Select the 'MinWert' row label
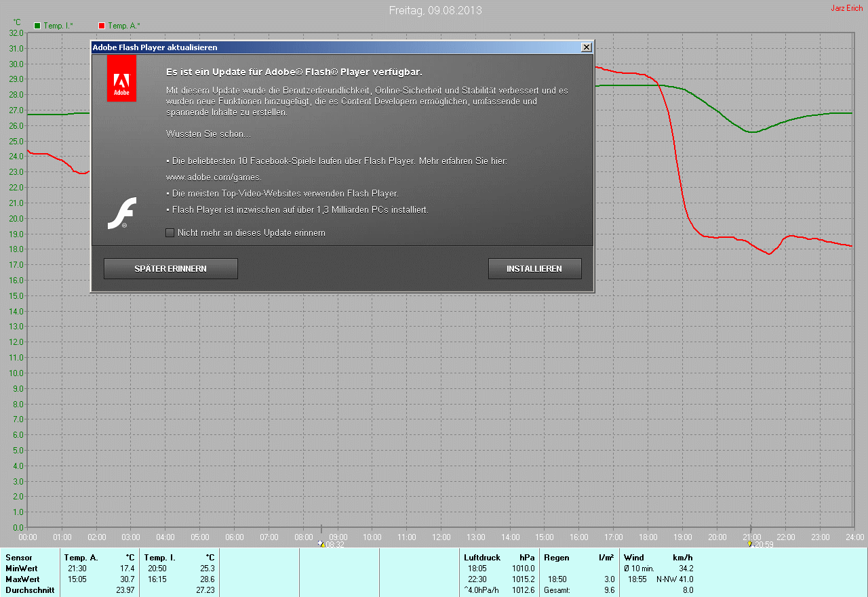The height and width of the screenshot is (597, 868). (x=22, y=569)
